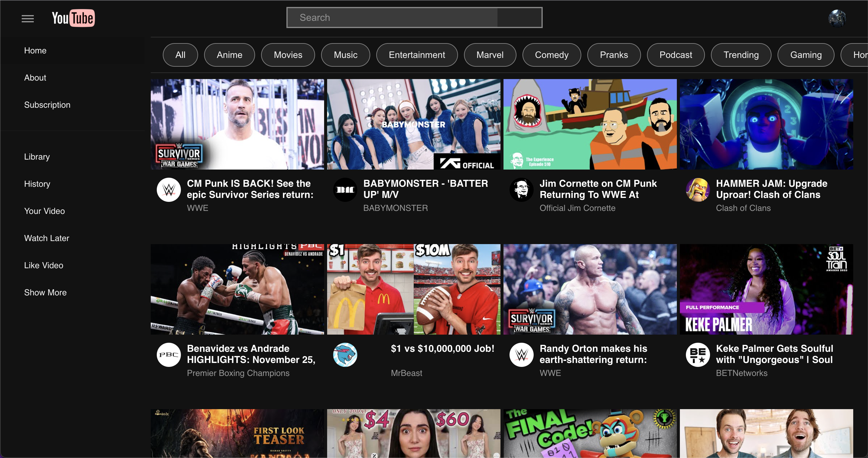Open the user profile avatar

(x=837, y=18)
